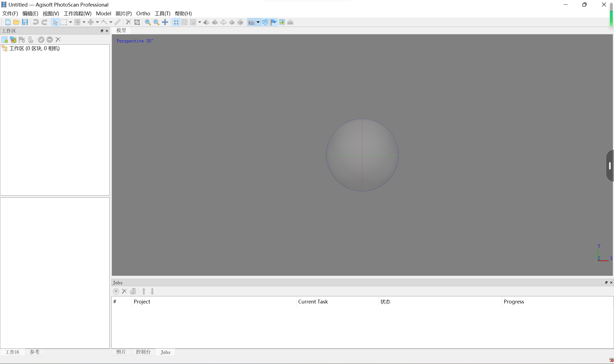Viewport: 614px width, 364px height.
Task: Click the Open project folder icon
Action: [x=16, y=22]
